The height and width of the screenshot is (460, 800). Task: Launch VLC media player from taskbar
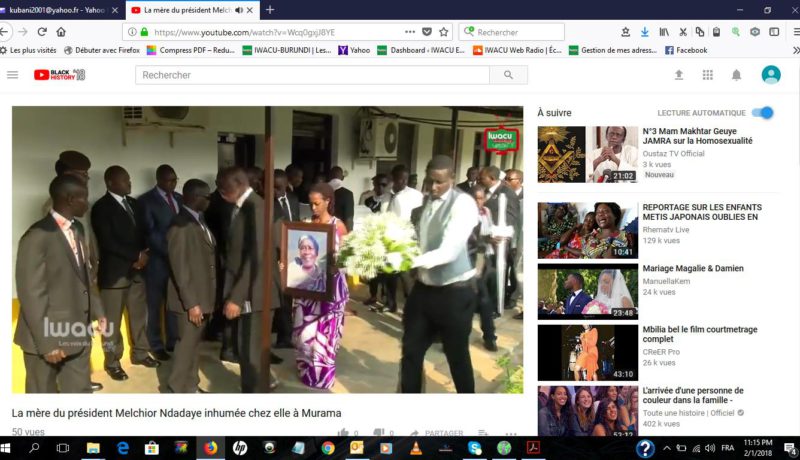point(416,448)
